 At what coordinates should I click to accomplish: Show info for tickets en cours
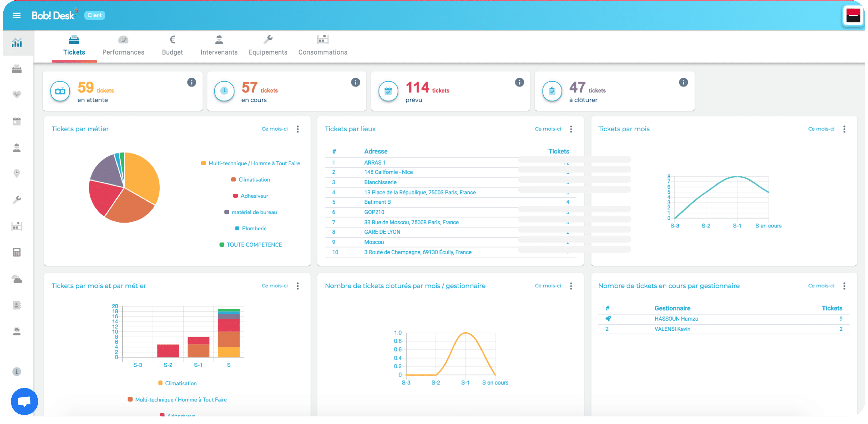coord(356,83)
